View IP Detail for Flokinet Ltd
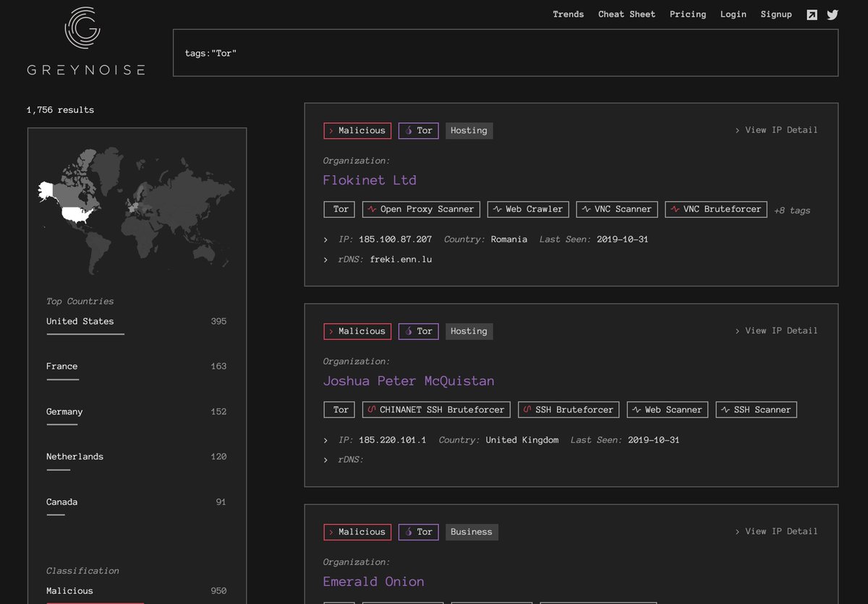 tap(776, 130)
